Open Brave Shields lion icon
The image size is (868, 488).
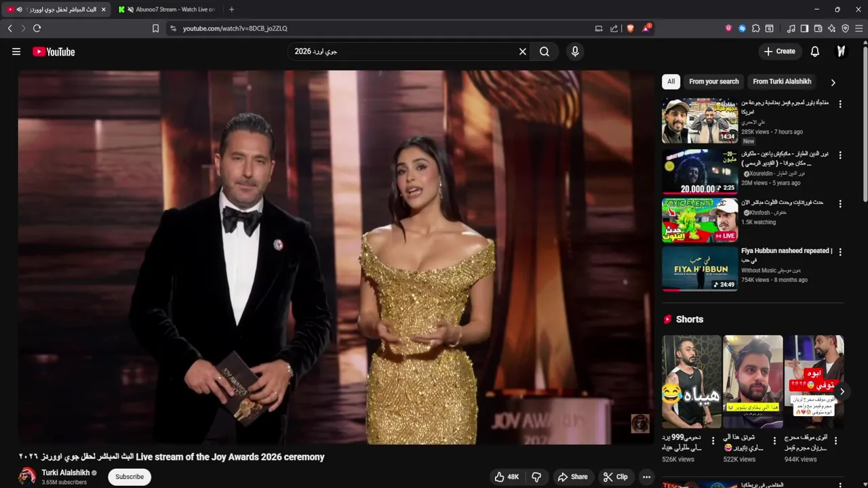pyautogui.click(x=630, y=28)
